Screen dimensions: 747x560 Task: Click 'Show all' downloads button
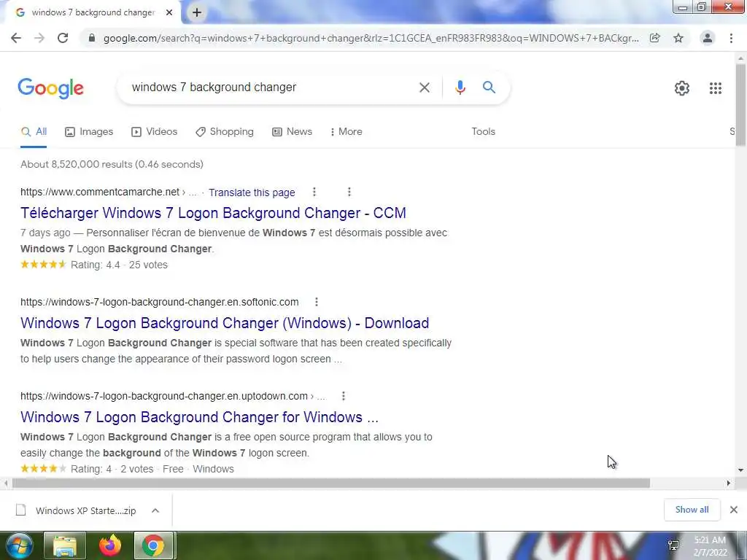click(692, 510)
